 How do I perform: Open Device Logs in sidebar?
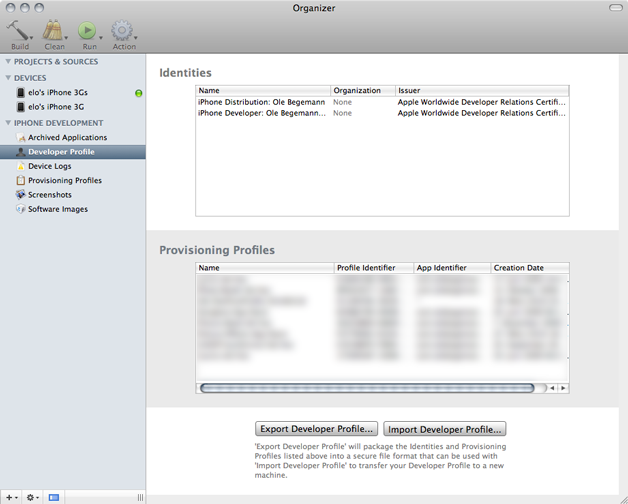pyautogui.click(x=49, y=166)
